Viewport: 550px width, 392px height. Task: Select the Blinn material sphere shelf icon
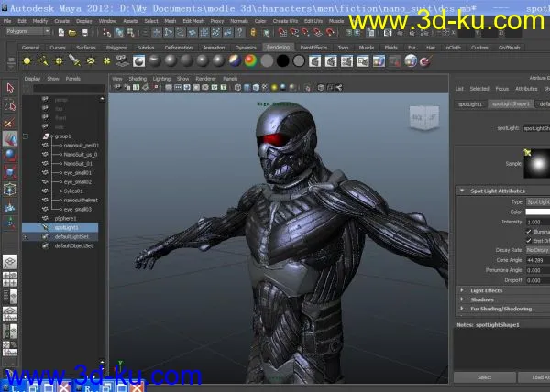[x=171, y=60]
